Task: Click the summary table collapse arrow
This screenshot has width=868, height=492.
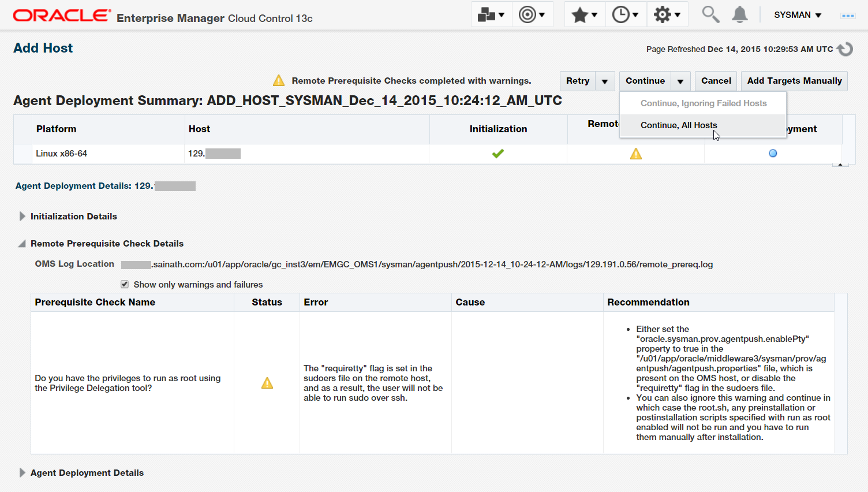Action: [x=840, y=165]
